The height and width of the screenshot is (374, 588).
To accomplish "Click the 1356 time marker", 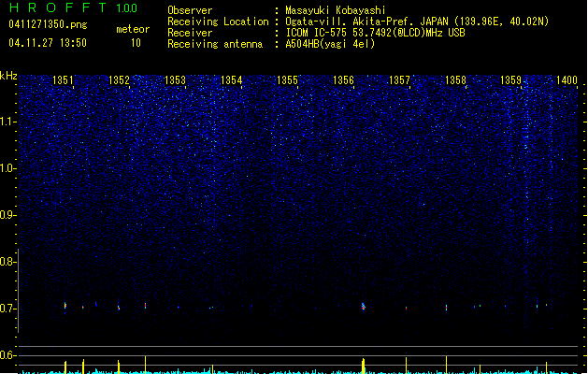I will [x=343, y=80].
